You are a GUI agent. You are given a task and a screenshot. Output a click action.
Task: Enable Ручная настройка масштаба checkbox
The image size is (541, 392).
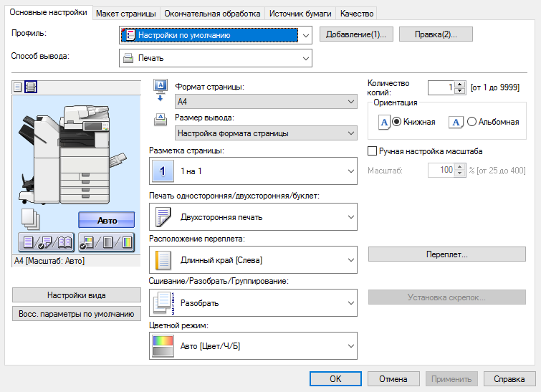point(372,151)
